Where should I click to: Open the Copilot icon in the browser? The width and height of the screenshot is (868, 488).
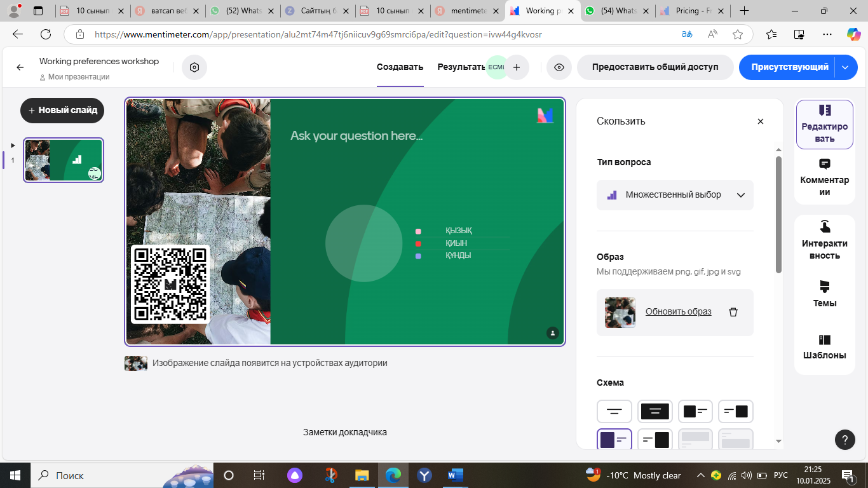point(853,34)
